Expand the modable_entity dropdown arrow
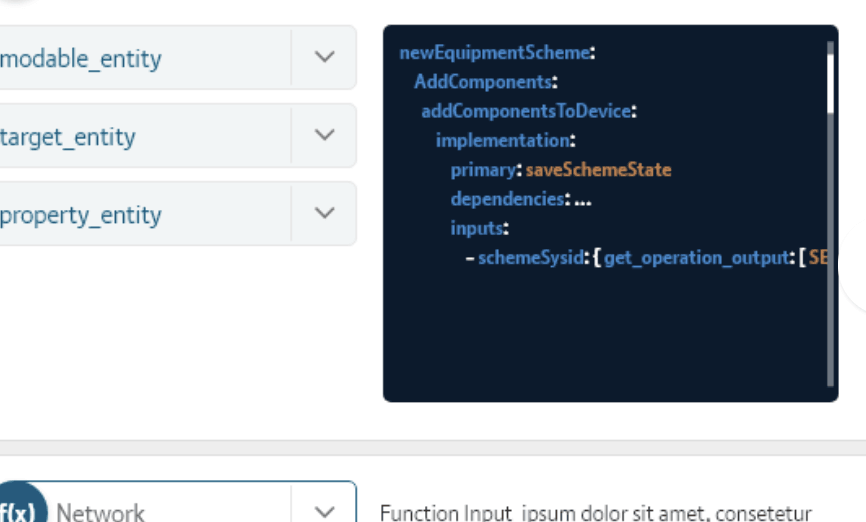 coord(324,57)
